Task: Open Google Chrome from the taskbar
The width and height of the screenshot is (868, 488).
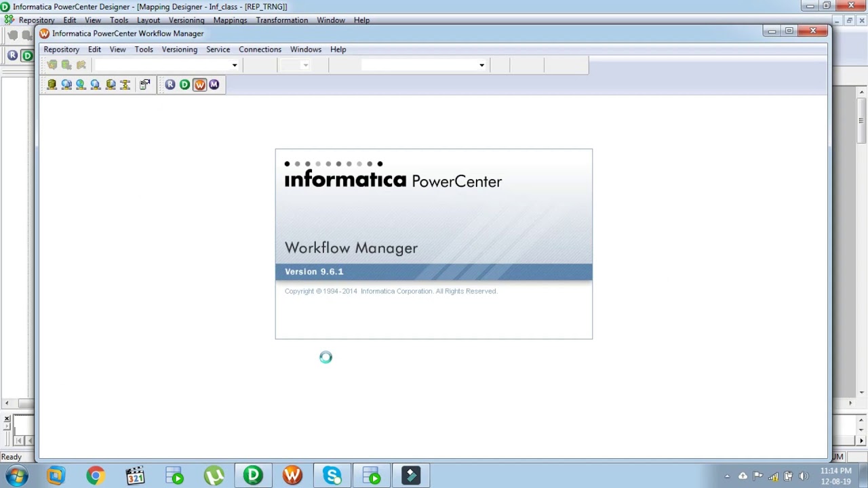Action: click(x=96, y=476)
